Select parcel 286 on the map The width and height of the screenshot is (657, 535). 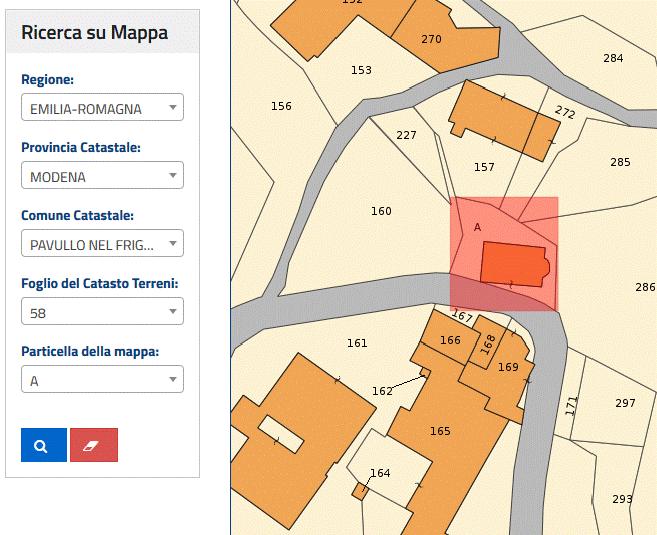click(645, 287)
